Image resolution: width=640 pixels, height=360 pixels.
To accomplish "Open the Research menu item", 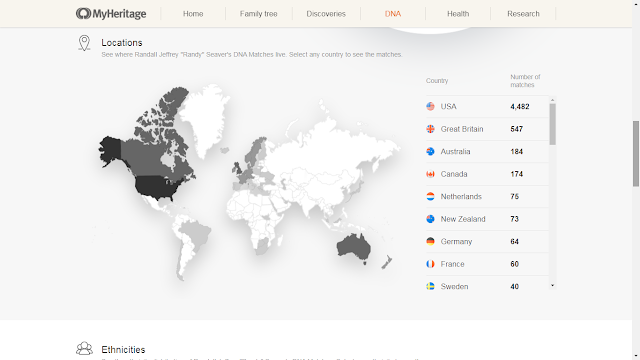I will [x=523, y=14].
